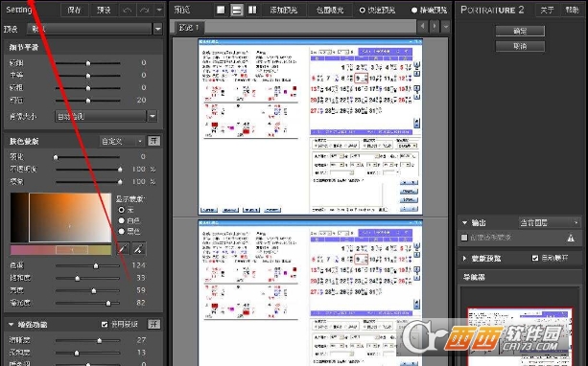Click 添加预览 add preview button

pyautogui.click(x=284, y=11)
